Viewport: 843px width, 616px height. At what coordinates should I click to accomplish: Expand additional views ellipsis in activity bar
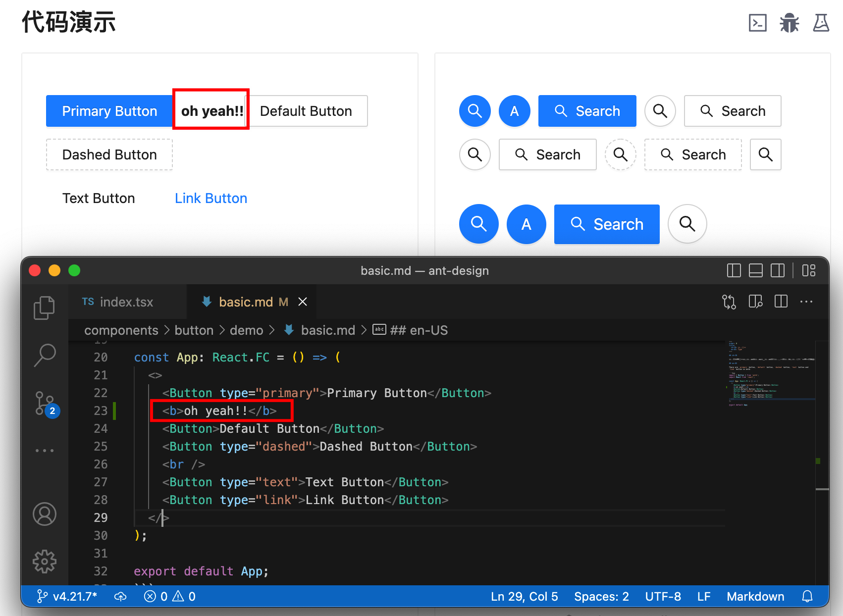[x=44, y=451]
